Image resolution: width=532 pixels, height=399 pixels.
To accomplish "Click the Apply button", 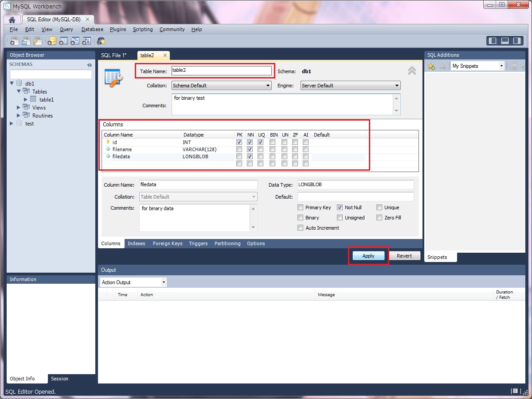I will [368, 256].
